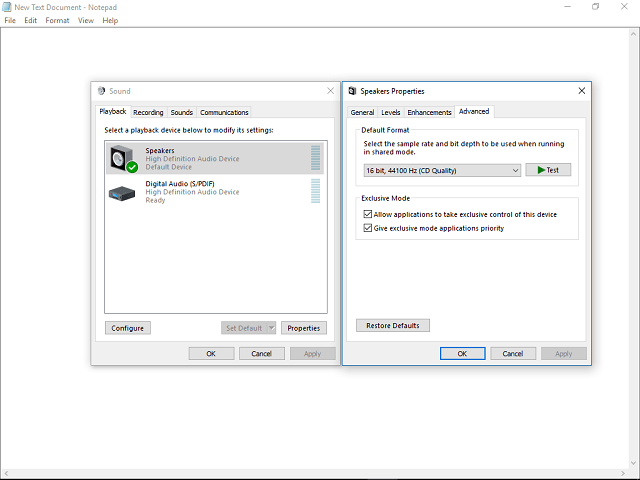Close the Speakers Properties dialog
640x480 pixels.
pyautogui.click(x=582, y=91)
